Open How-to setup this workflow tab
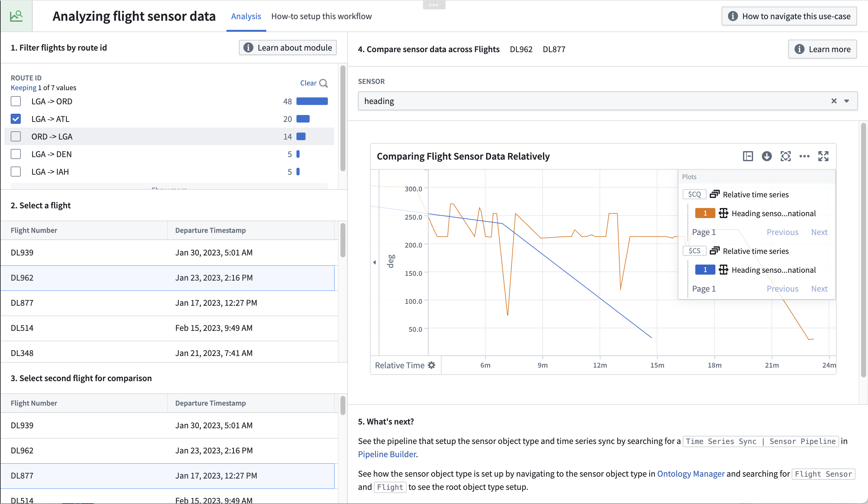The height and width of the screenshot is (504, 868). 321,16
